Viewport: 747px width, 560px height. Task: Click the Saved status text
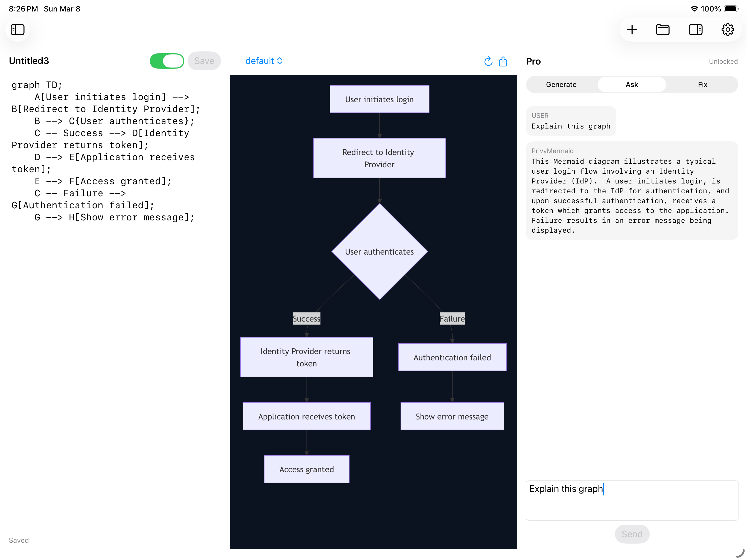coord(19,540)
